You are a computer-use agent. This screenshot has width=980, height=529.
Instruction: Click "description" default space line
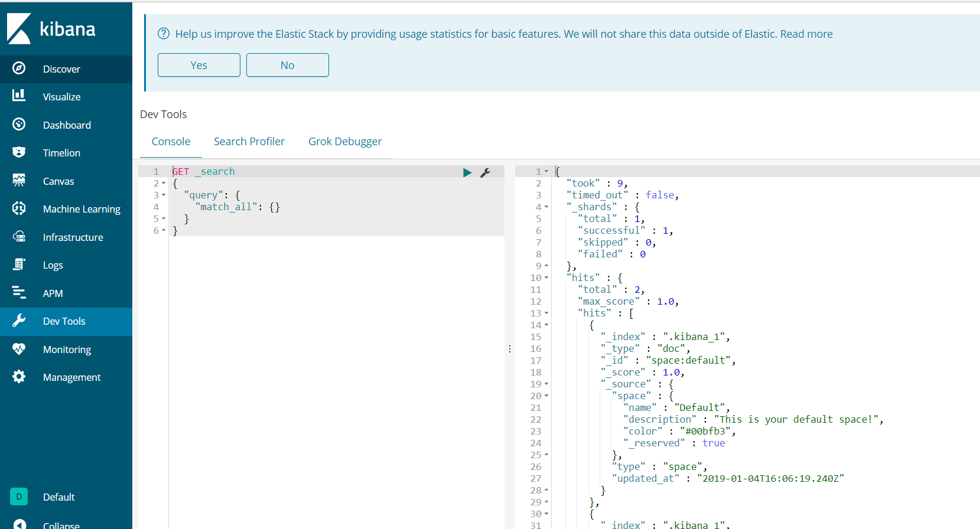coord(753,419)
